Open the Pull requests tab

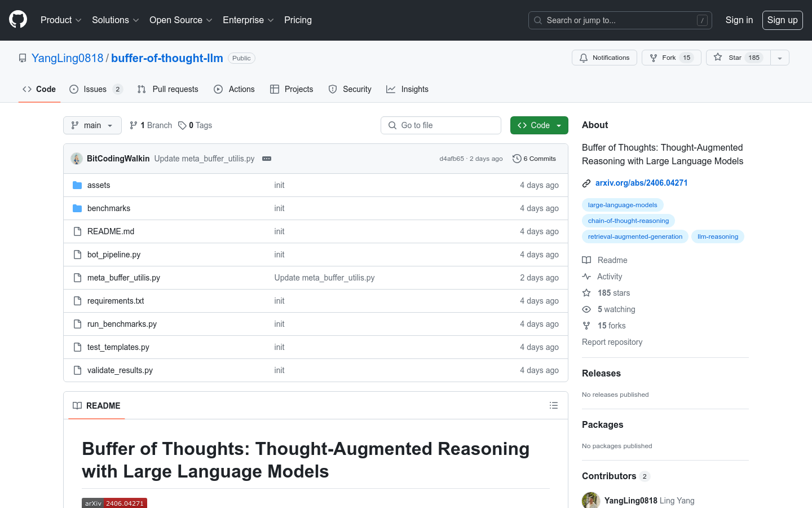[167, 89]
